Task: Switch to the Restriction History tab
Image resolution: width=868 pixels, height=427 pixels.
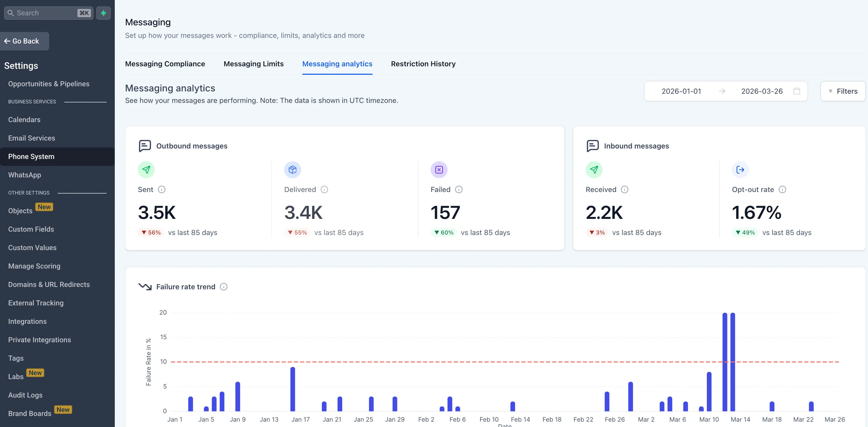Action: (423, 64)
